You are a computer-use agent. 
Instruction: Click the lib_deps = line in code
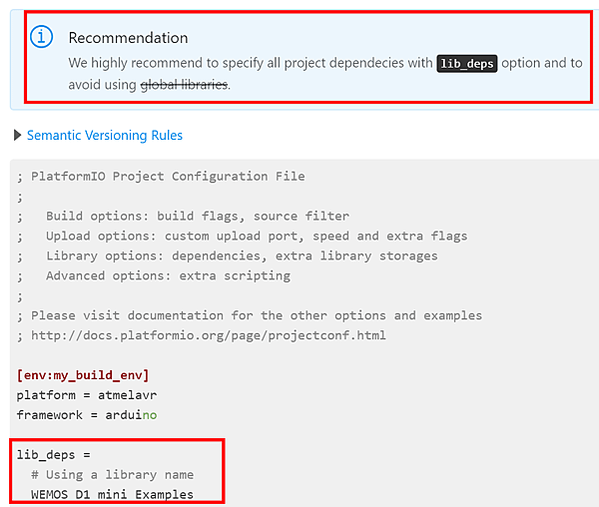tap(53, 455)
